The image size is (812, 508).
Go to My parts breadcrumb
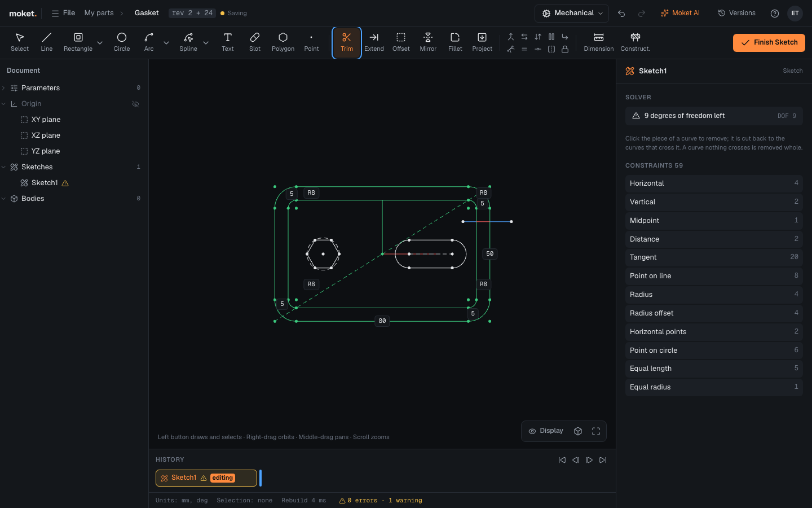99,13
